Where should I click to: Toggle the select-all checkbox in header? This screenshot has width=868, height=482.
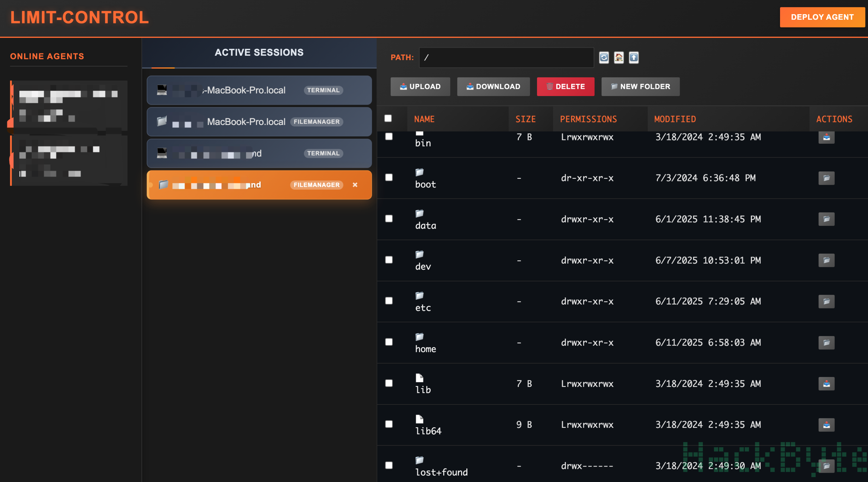(x=388, y=118)
